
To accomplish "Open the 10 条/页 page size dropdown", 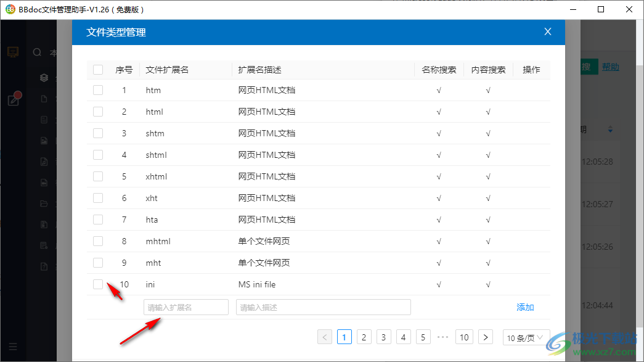I will (x=526, y=337).
